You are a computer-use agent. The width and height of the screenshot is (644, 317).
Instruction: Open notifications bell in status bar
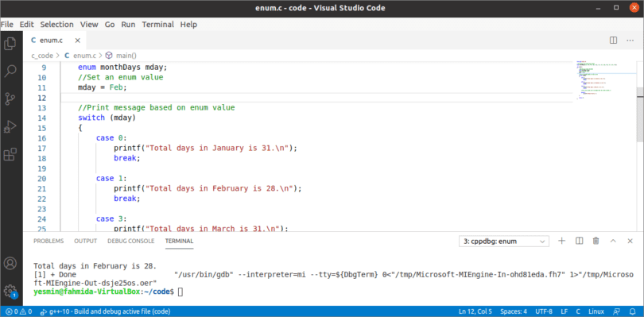point(633,311)
